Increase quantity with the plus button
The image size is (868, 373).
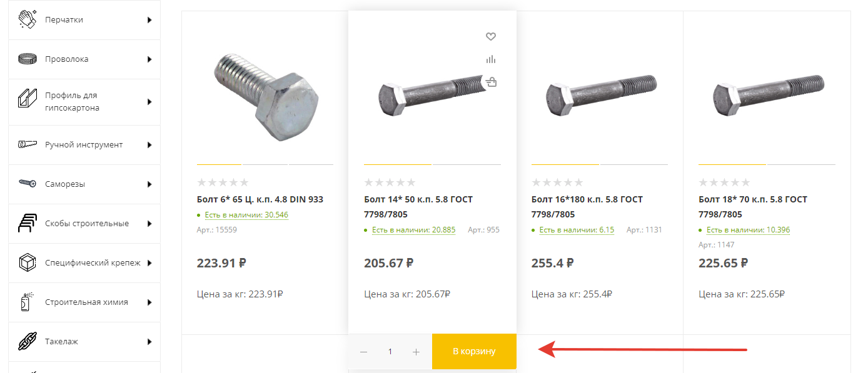[416, 352]
